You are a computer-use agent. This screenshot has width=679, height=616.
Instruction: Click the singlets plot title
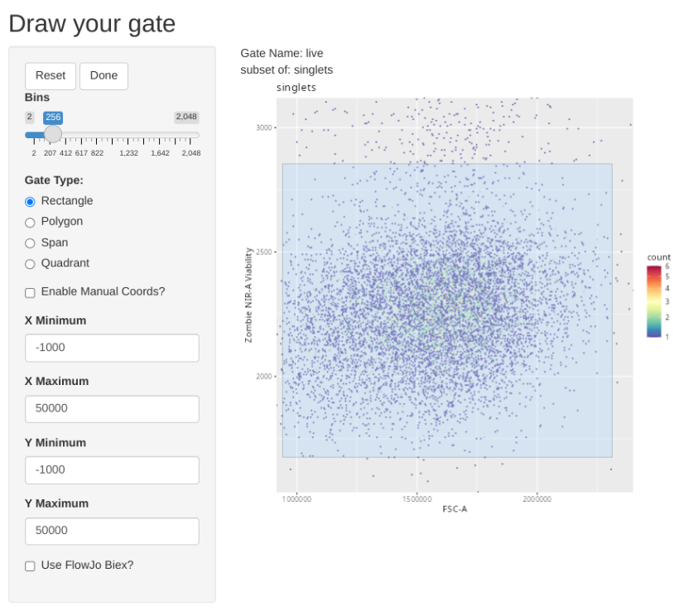coord(296,87)
